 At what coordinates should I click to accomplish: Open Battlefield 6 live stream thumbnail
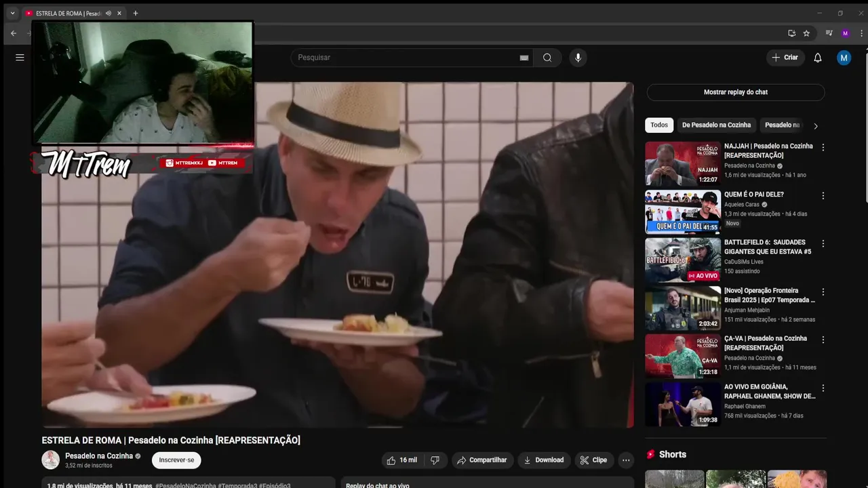(683, 260)
